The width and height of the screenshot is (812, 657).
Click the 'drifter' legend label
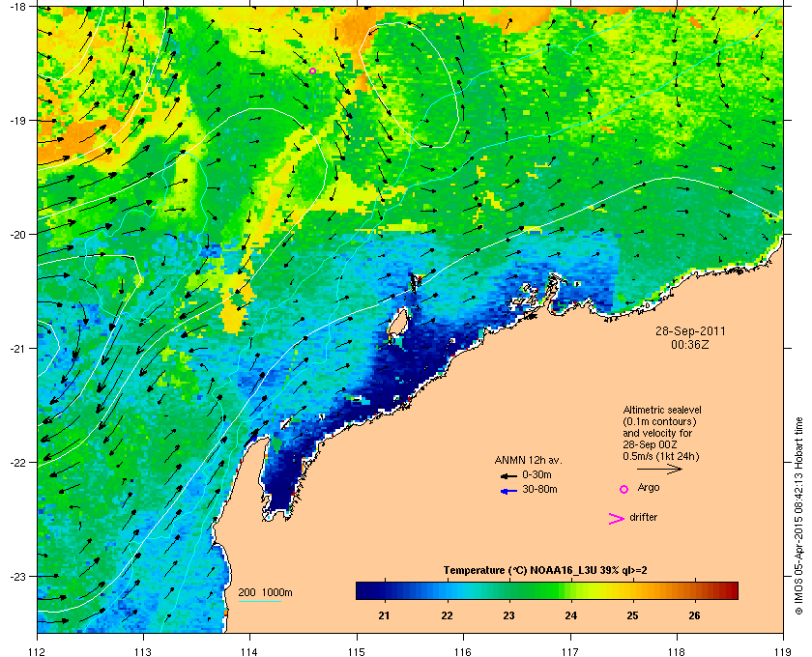tap(643, 517)
